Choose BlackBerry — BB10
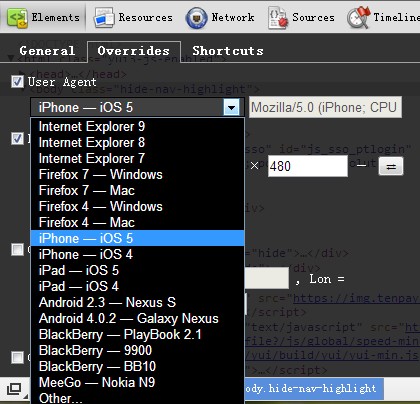This screenshot has height=404, width=420. click(137, 367)
